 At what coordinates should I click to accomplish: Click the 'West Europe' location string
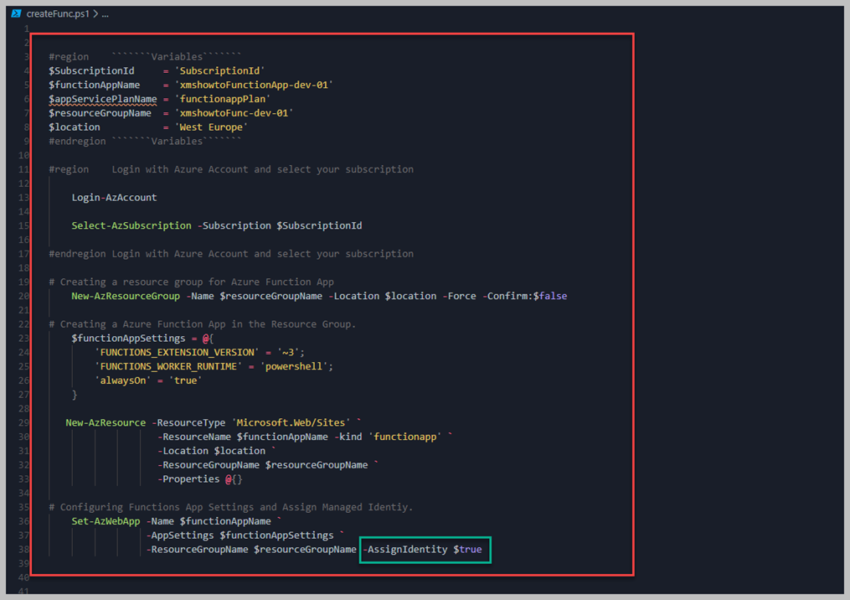pyautogui.click(x=212, y=127)
